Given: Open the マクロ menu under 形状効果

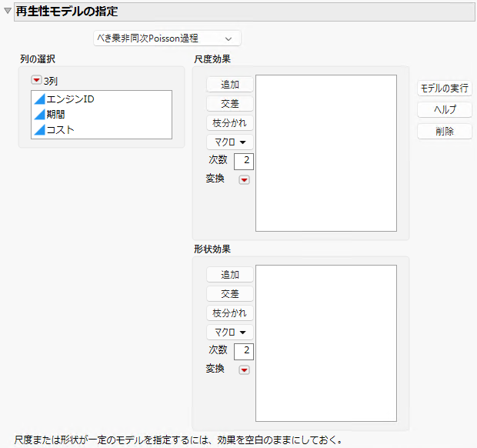Looking at the screenshot, I should click(x=230, y=332).
